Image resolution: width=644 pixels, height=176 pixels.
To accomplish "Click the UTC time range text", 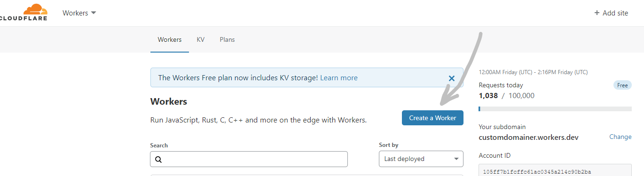I will (533, 72).
